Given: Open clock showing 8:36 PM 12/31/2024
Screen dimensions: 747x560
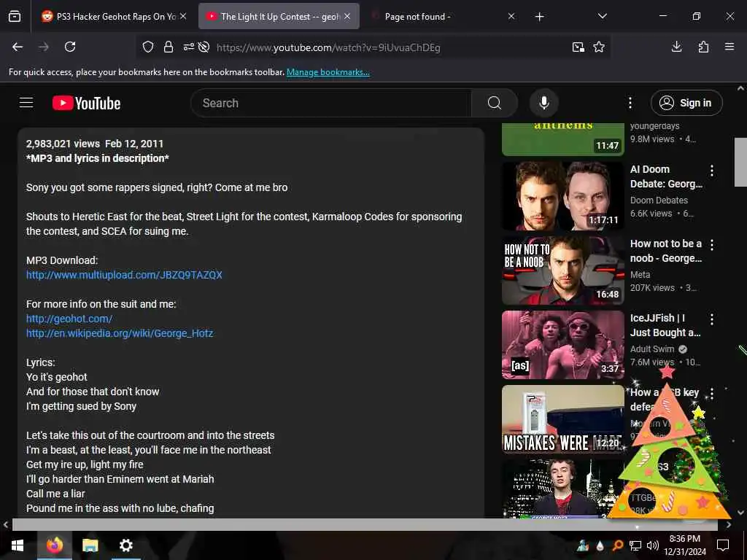Looking at the screenshot, I should tap(684, 545).
